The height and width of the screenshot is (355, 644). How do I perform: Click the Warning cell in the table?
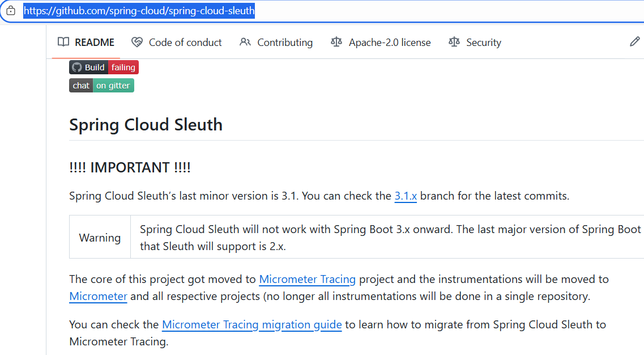(100, 237)
